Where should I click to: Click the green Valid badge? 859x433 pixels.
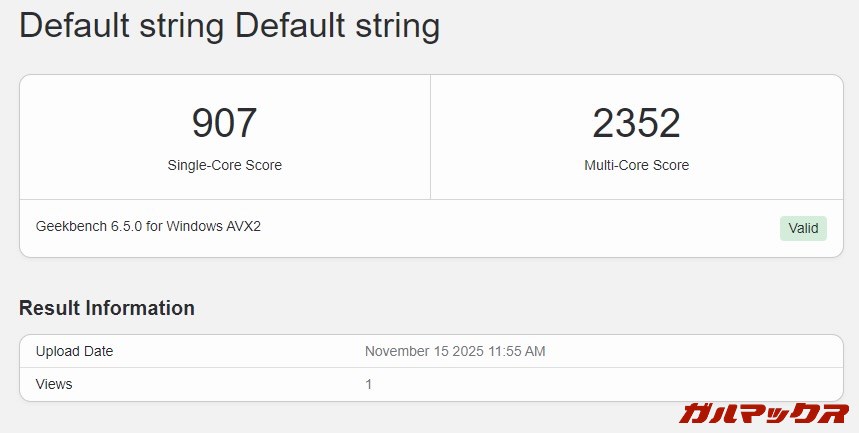pos(803,228)
